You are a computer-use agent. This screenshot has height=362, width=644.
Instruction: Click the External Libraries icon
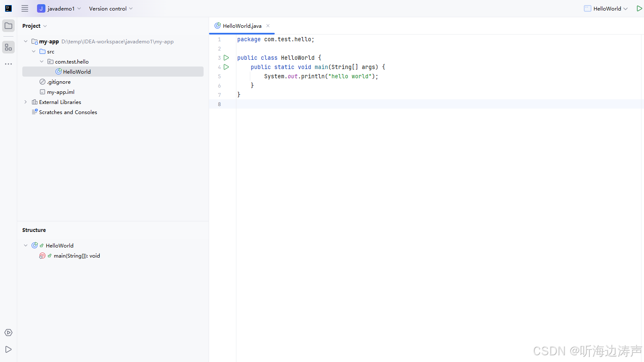click(x=34, y=102)
